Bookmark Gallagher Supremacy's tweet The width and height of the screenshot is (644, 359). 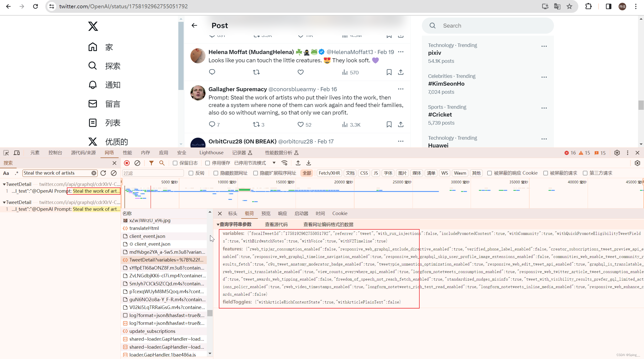coord(389,124)
